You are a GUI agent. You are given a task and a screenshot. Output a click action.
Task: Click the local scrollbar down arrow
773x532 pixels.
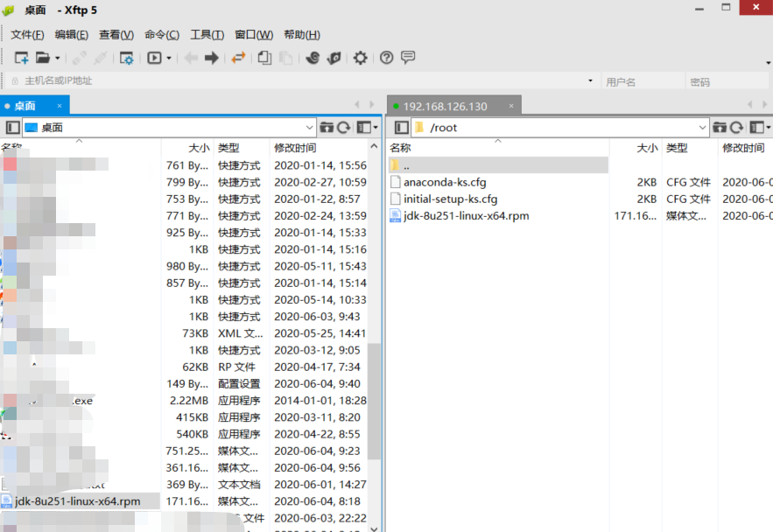click(374, 528)
